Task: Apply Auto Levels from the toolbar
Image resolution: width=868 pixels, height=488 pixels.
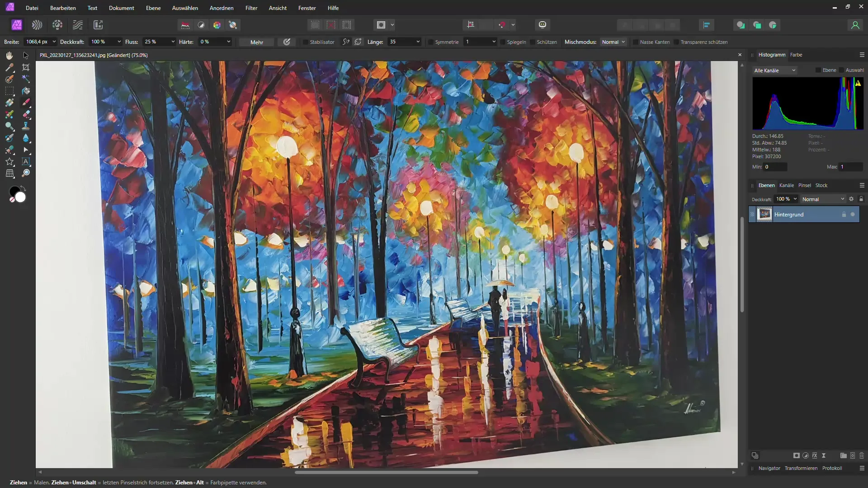Action: [185, 25]
